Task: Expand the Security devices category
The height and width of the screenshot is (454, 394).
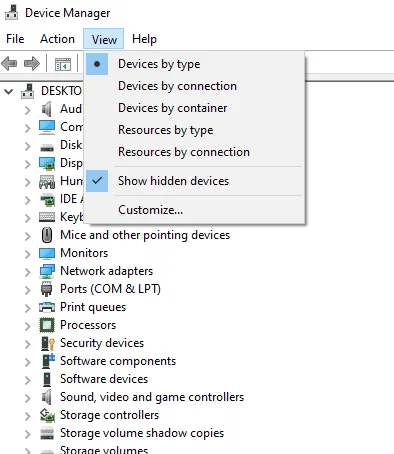Action: coord(28,344)
